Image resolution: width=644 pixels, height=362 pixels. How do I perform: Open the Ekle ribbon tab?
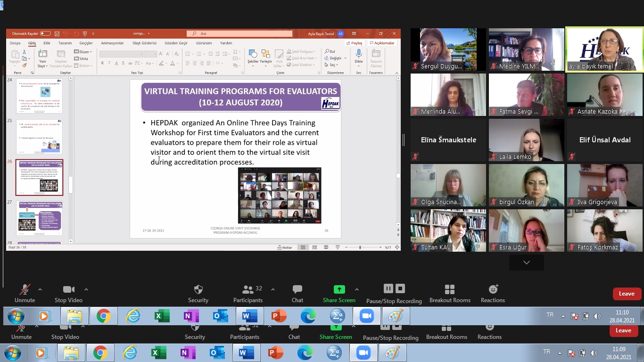[x=47, y=43]
